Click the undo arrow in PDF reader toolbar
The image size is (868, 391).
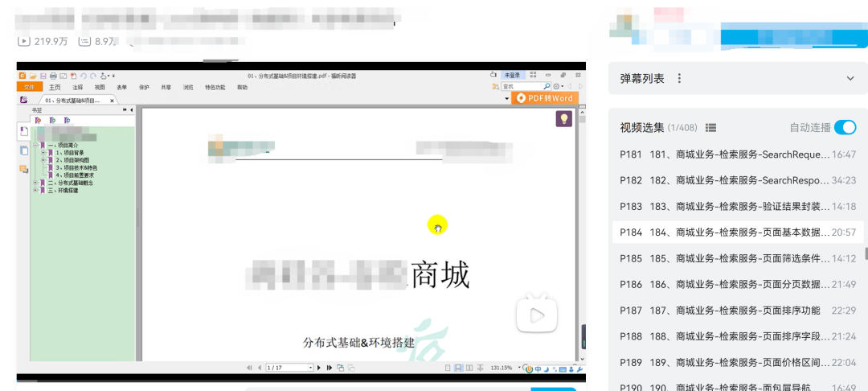(x=83, y=76)
